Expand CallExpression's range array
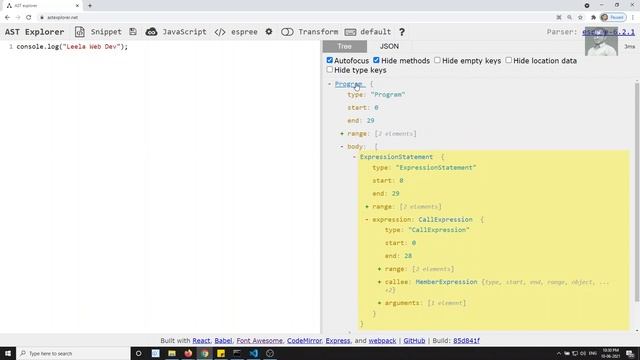640x360 pixels. [x=379, y=269]
